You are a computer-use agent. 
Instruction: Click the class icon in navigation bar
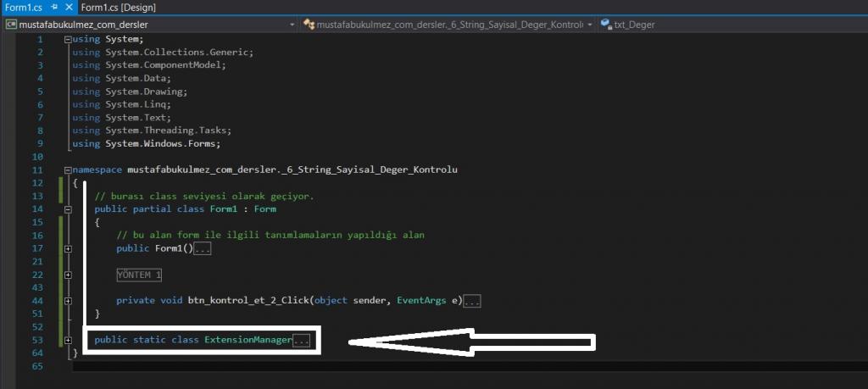click(x=309, y=25)
